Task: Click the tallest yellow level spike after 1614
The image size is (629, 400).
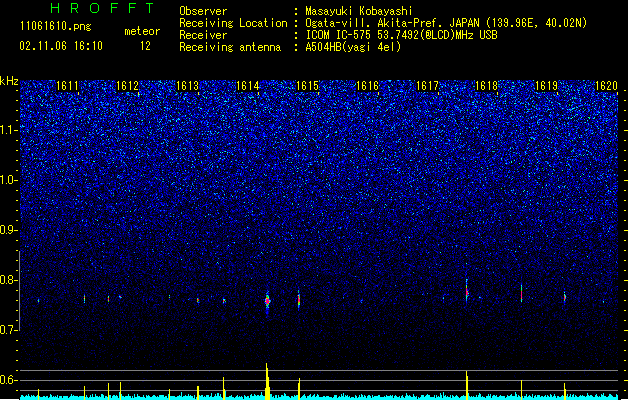Action: [x=267, y=381]
